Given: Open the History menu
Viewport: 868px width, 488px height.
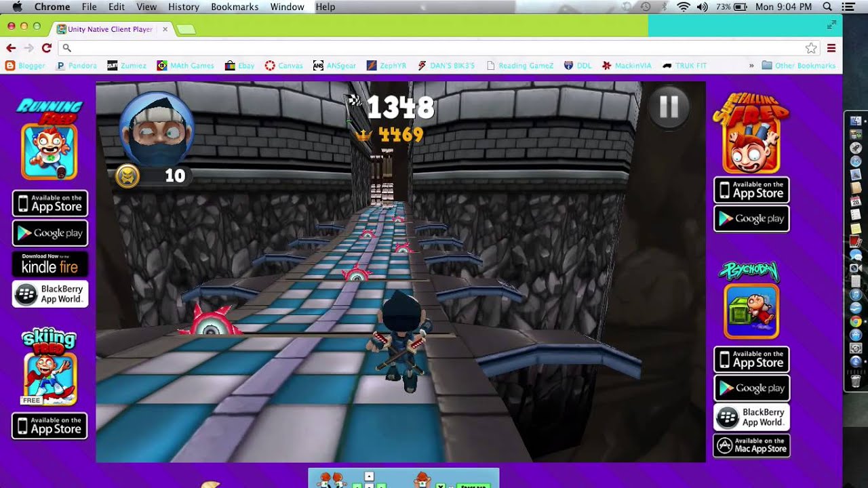Looking at the screenshot, I should point(184,7).
